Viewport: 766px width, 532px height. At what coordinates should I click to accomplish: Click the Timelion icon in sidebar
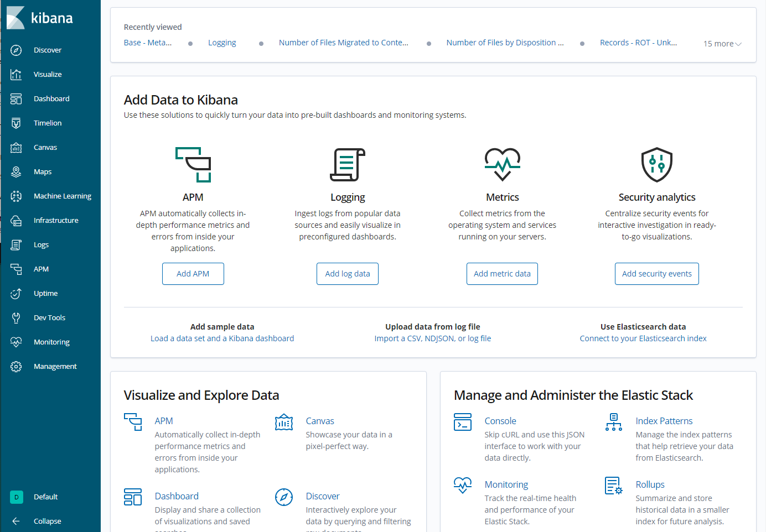click(16, 123)
